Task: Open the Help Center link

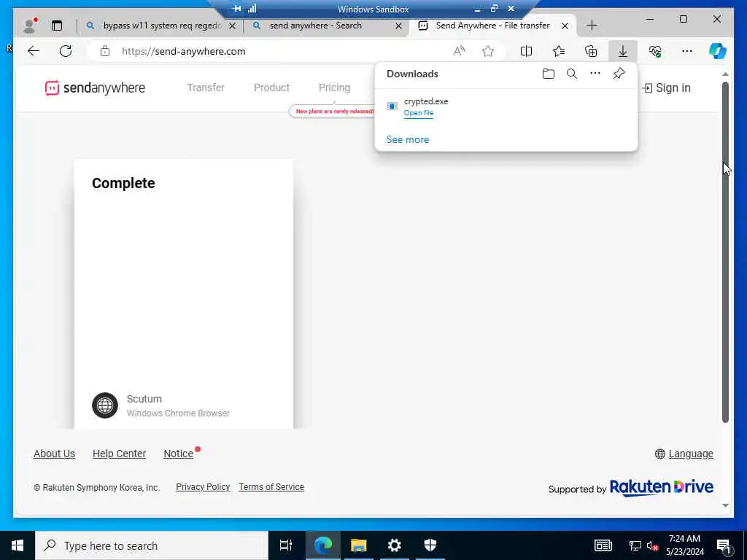Action: point(119,454)
